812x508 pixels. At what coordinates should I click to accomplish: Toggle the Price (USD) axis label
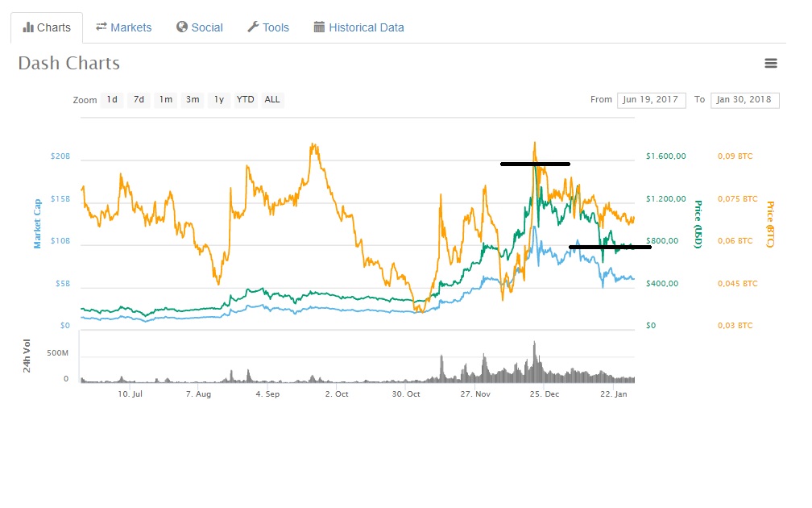click(x=698, y=224)
